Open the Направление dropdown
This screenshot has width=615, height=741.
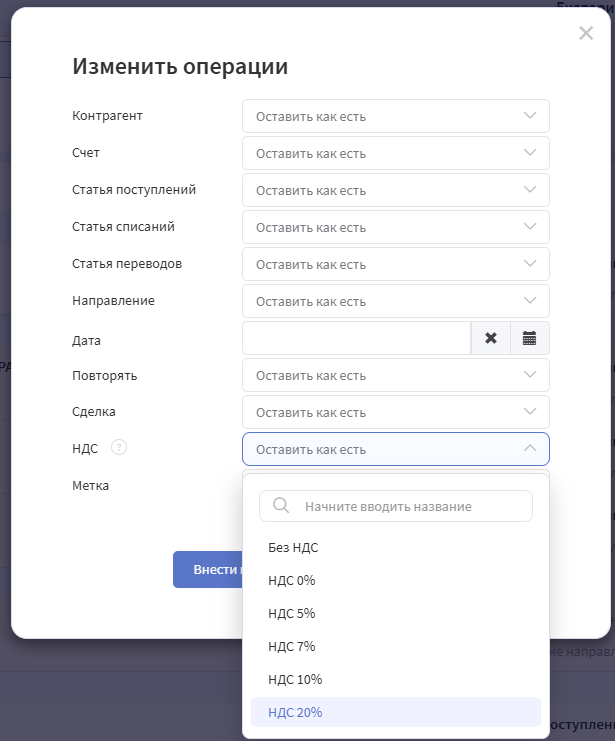click(395, 301)
